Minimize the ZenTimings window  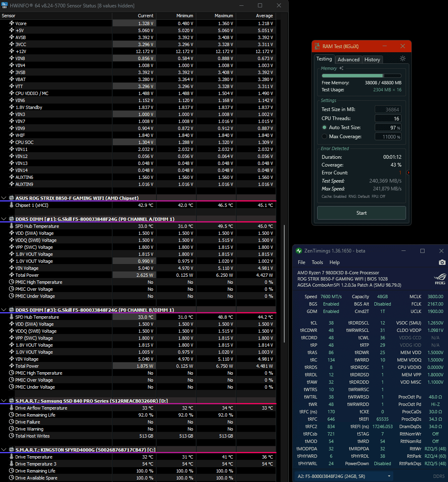pyautogui.click(x=404, y=251)
